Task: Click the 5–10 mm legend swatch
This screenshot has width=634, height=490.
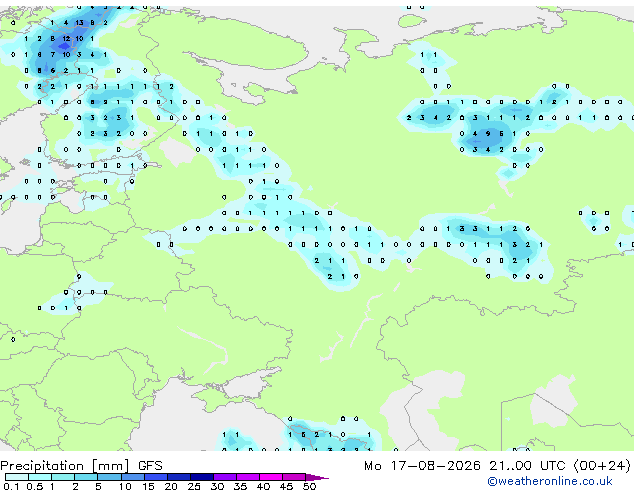Action: click(x=109, y=477)
